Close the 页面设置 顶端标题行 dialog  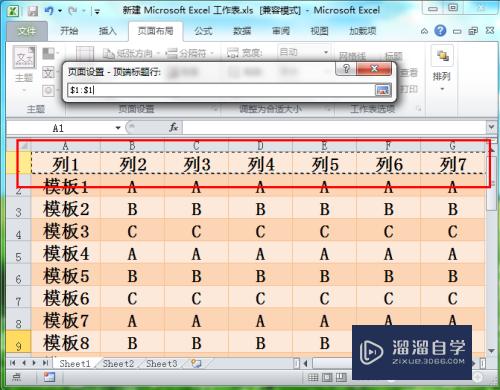pos(374,69)
